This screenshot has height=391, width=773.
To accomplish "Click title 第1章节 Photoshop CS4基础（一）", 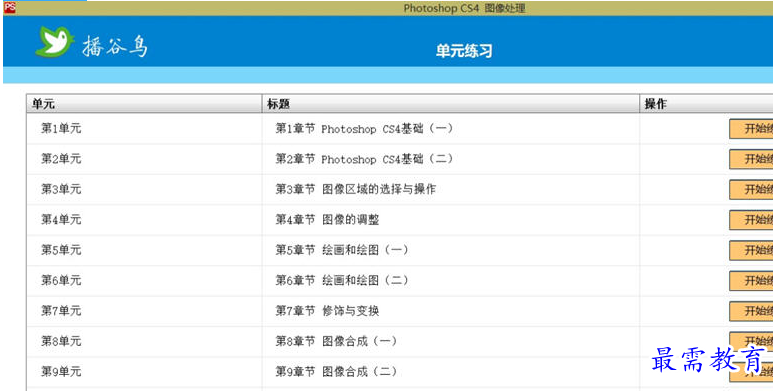I will click(x=364, y=129).
